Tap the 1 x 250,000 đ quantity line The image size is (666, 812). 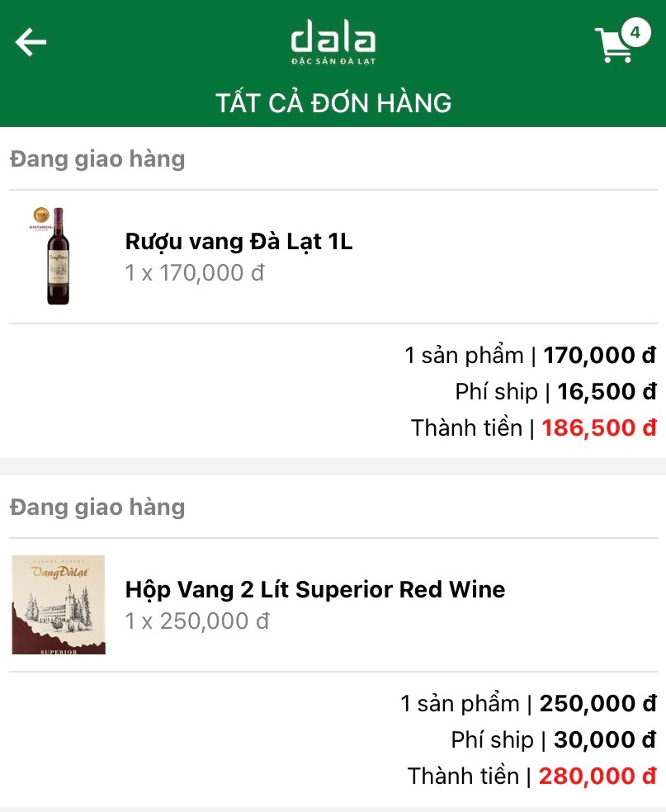pyautogui.click(x=197, y=621)
